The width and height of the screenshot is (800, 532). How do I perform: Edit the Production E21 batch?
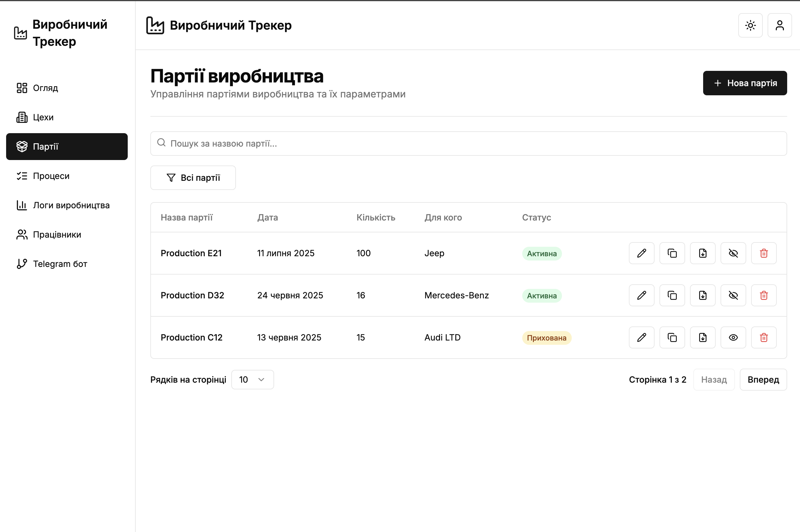pyautogui.click(x=641, y=253)
